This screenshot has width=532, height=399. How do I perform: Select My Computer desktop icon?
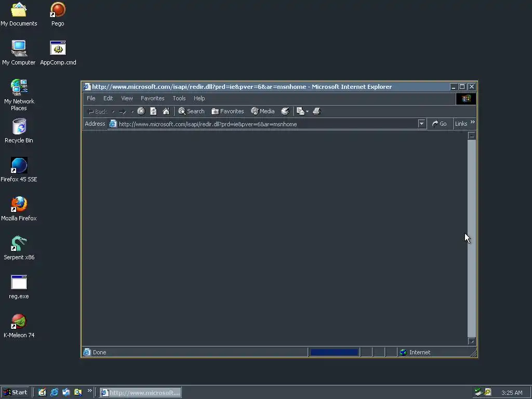click(19, 53)
